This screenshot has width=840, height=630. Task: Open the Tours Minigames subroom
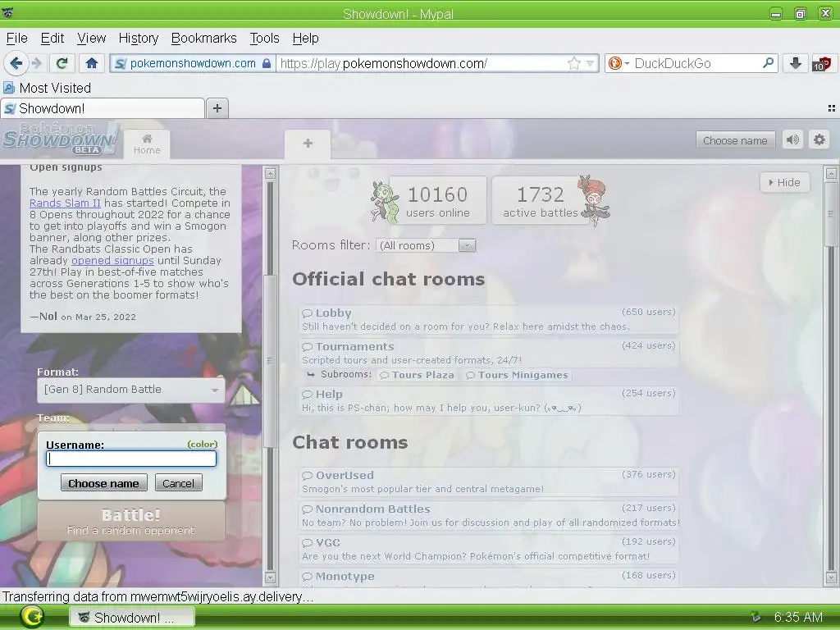click(517, 375)
